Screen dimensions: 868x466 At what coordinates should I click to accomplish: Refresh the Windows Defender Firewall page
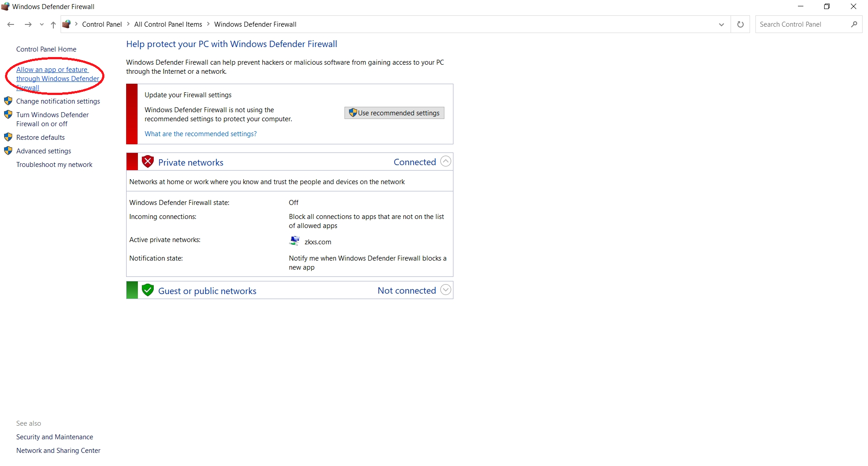pyautogui.click(x=741, y=24)
